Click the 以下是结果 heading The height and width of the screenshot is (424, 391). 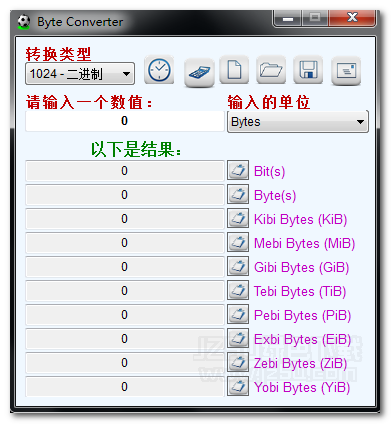(136, 149)
